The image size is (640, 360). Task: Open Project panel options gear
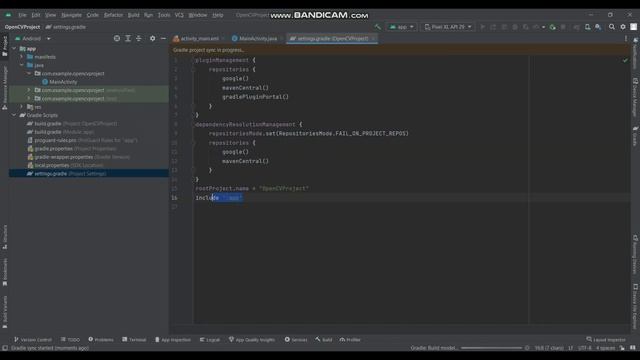click(152, 38)
